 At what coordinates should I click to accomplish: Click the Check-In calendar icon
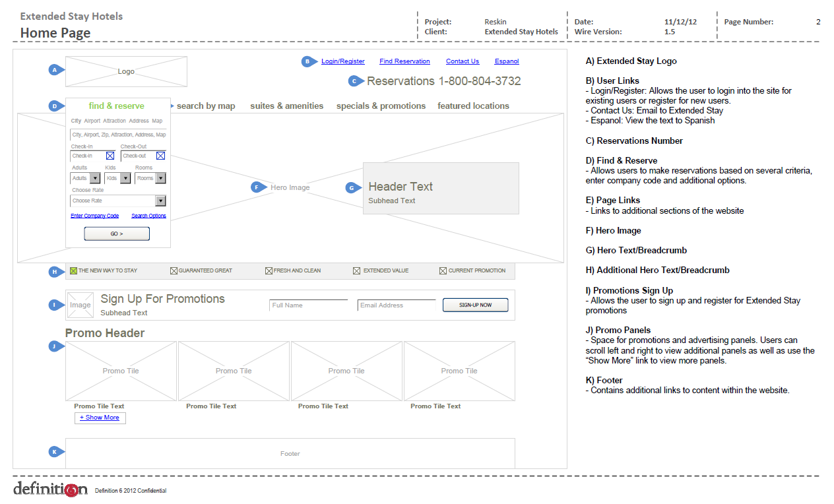[x=110, y=156]
